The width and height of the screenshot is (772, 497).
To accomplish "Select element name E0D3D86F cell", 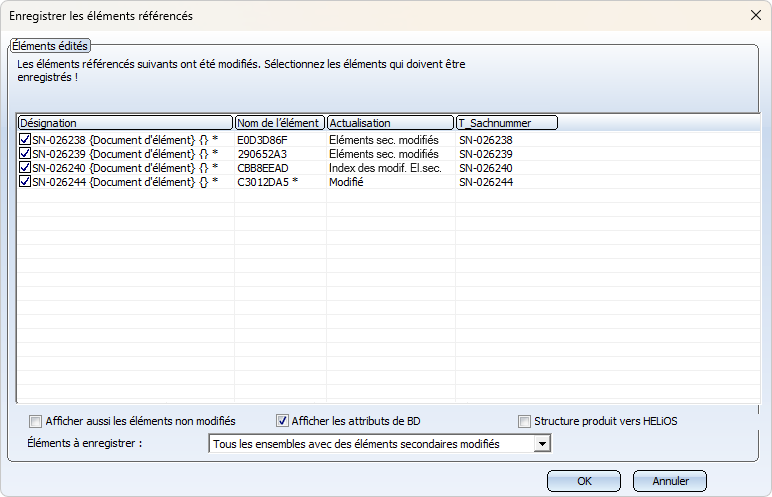I will (262, 140).
